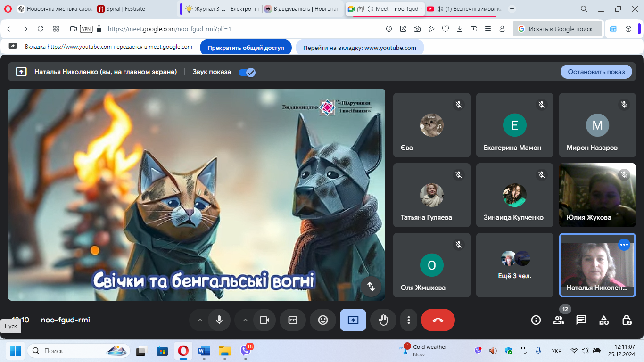Open Windows Start menu
Viewport: 644px width, 362px height.
pos(15,351)
